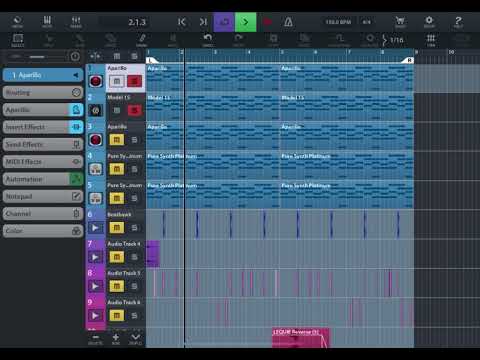Open the Notepad inspector section
The image size is (480, 360).
43,196
